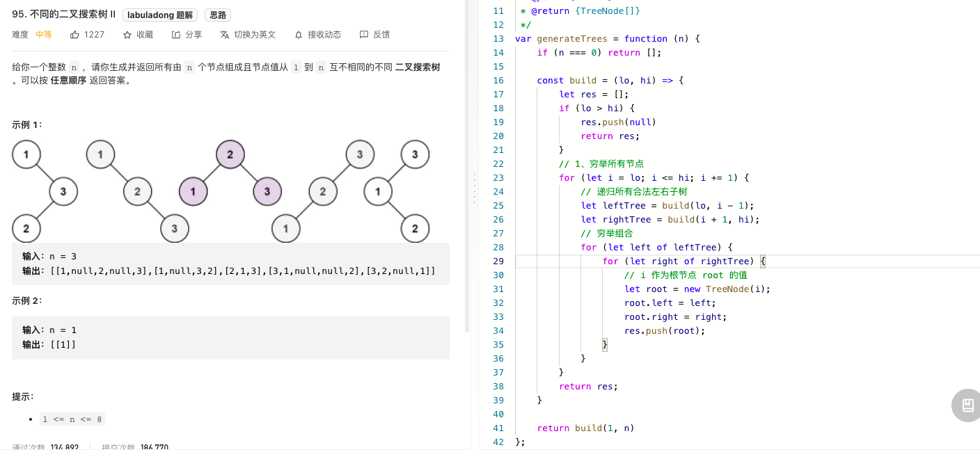Image resolution: width=980 pixels, height=452 pixels.
Task: Click the bold 二叉搜索树 text
Action: pos(418,67)
